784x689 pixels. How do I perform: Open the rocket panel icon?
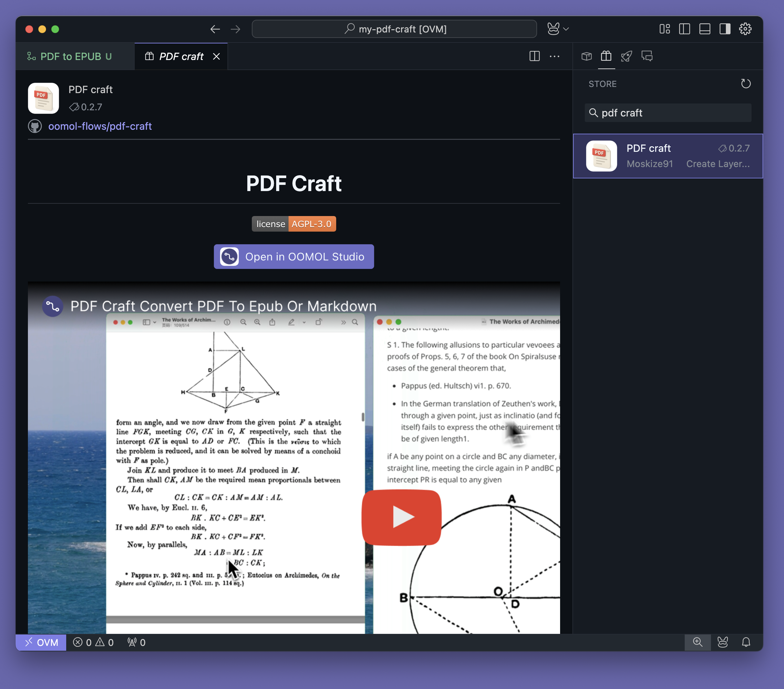point(626,56)
